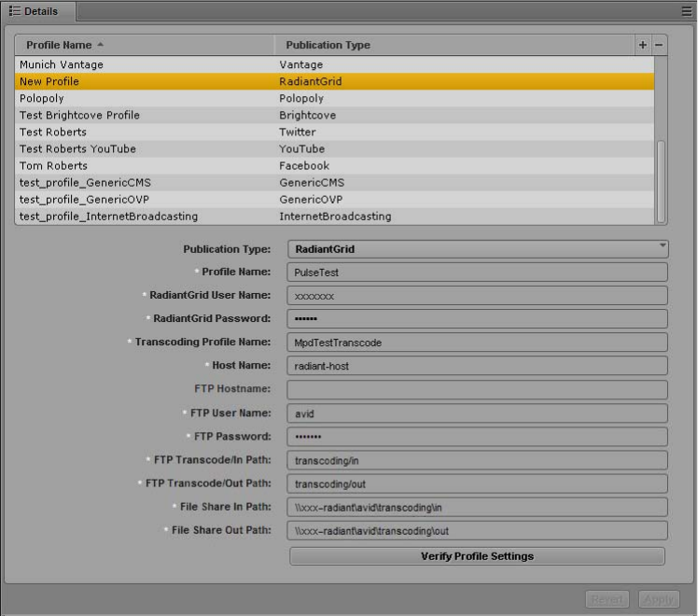The width and height of the screenshot is (698, 616).
Task: Click the profile list vertical scrollbar
Action: [661, 182]
